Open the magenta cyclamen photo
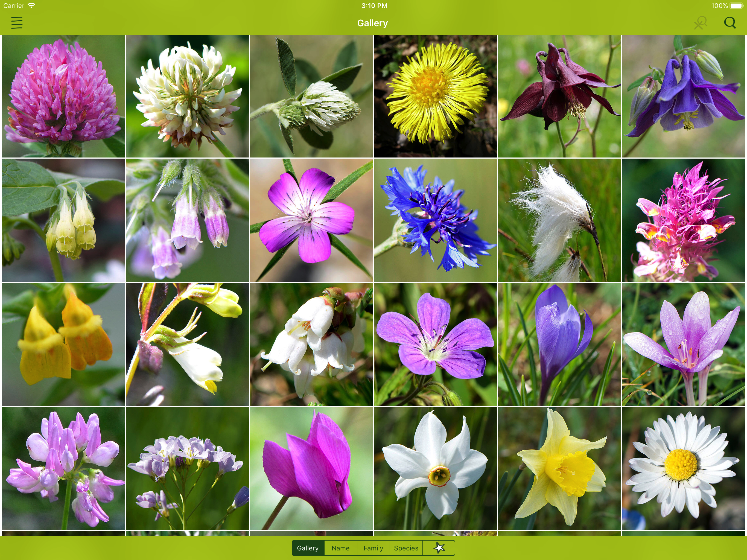This screenshot has width=747, height=560. pyautogui.click(x=311, y=468)
